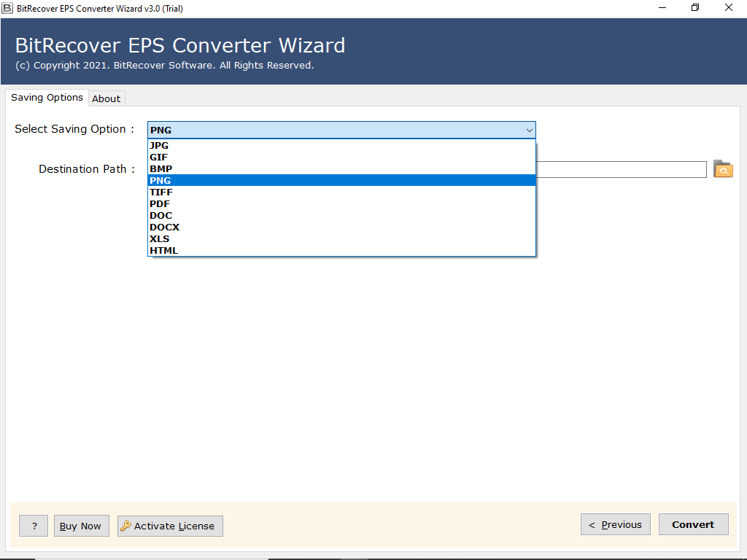747x560 pixels.
Task: Choose GIF from the saving options list
Action: (341, 157)
